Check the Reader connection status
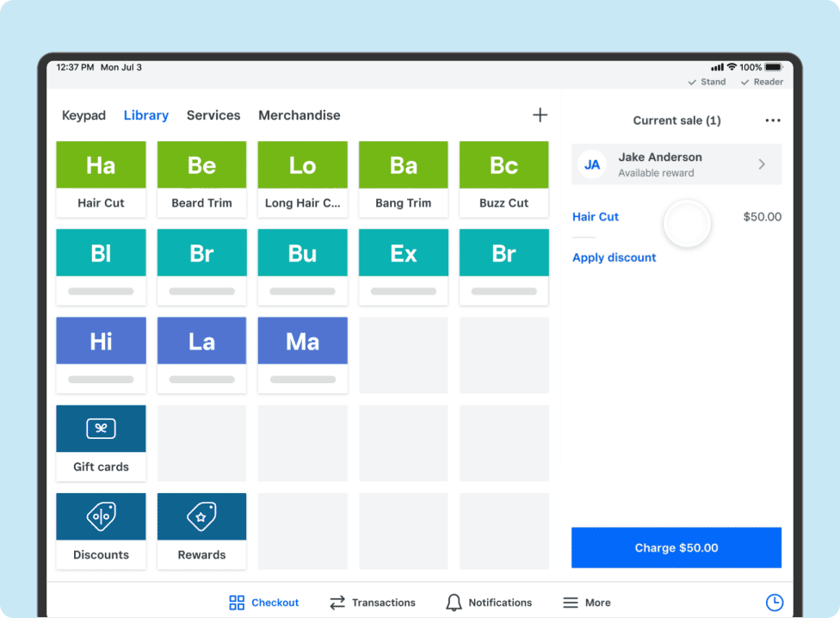The width and height of the screenshot is (840, 618). click(x=761, y=82)
